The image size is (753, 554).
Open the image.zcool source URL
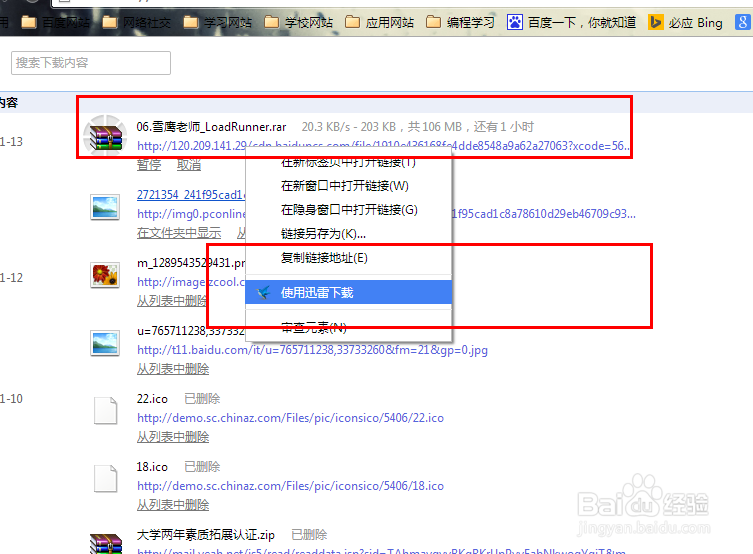191,282
